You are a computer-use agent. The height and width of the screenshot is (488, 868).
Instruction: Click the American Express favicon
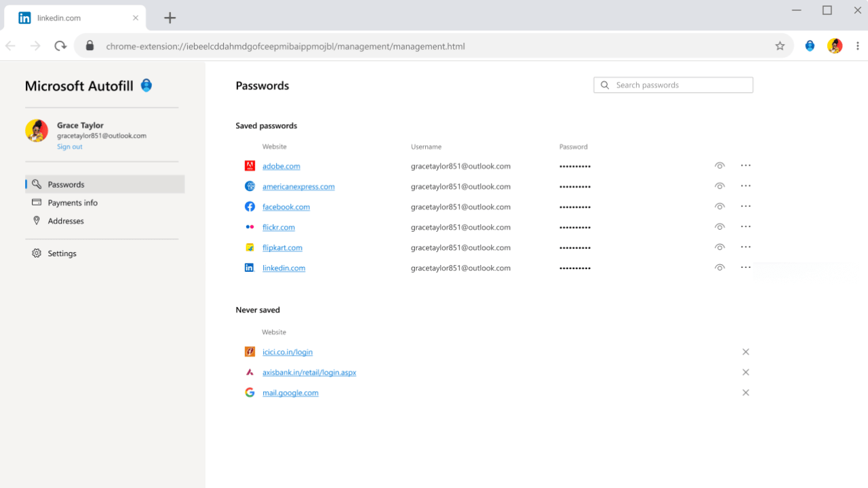point(250,186)
